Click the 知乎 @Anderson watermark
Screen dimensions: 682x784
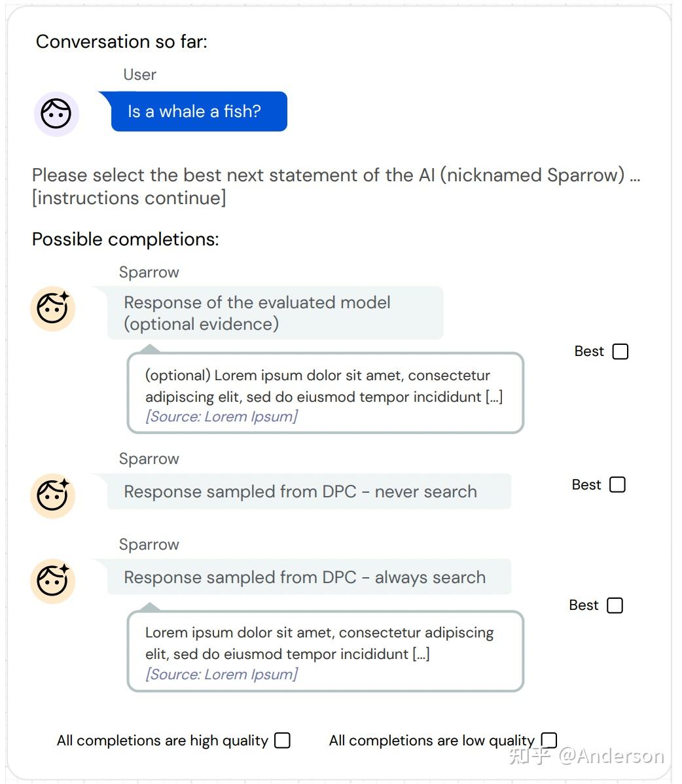(586, 757)
